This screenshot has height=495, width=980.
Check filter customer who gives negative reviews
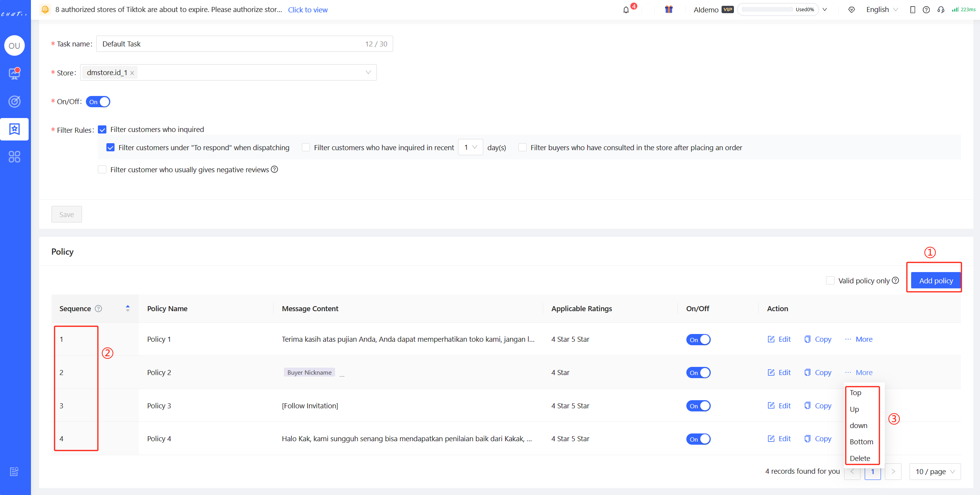(102, 170)
